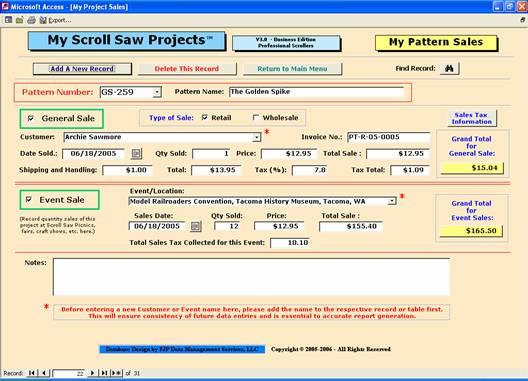
Task: Click Return to Main Menu
Action: 292,69
